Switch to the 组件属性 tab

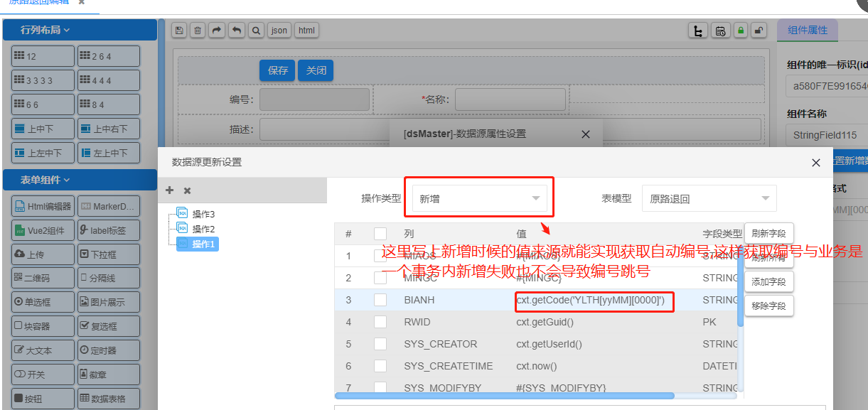click(808, 31)
